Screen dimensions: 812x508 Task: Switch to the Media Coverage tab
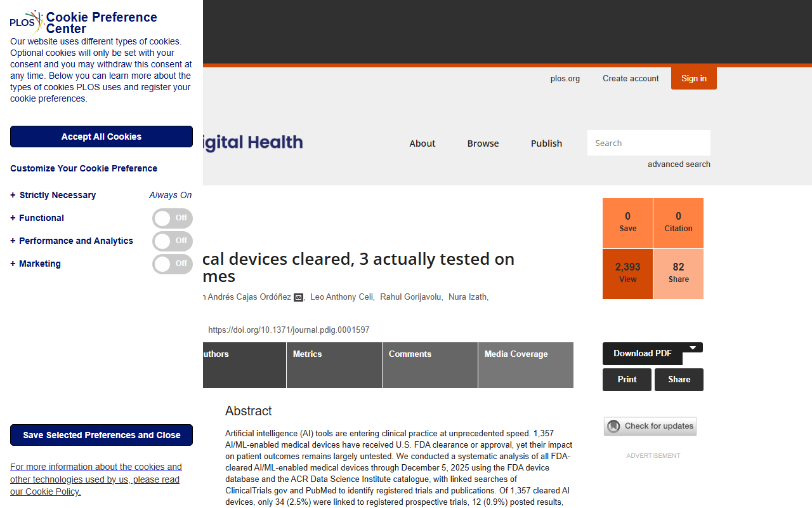coord(526,365)
